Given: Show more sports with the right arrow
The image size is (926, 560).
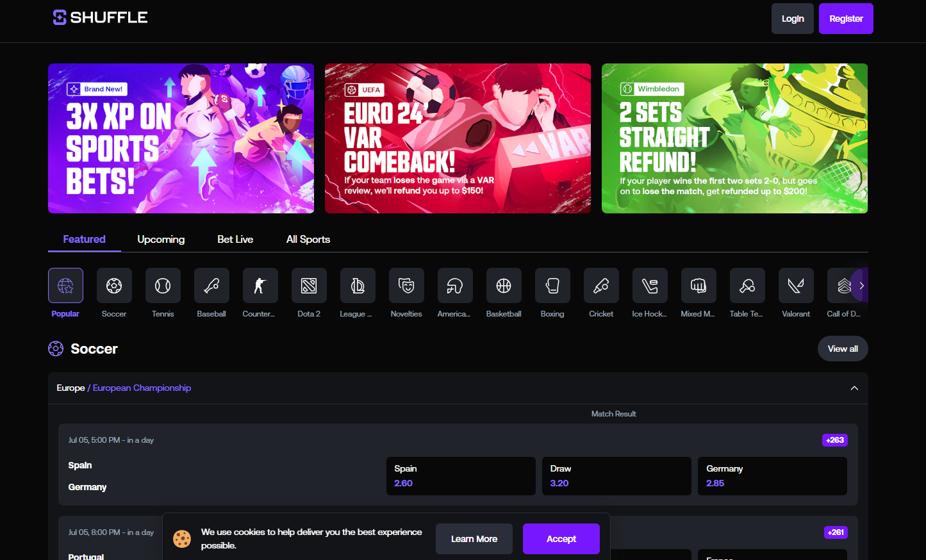Looking at the screenshot, I should [x=861, y=286].
